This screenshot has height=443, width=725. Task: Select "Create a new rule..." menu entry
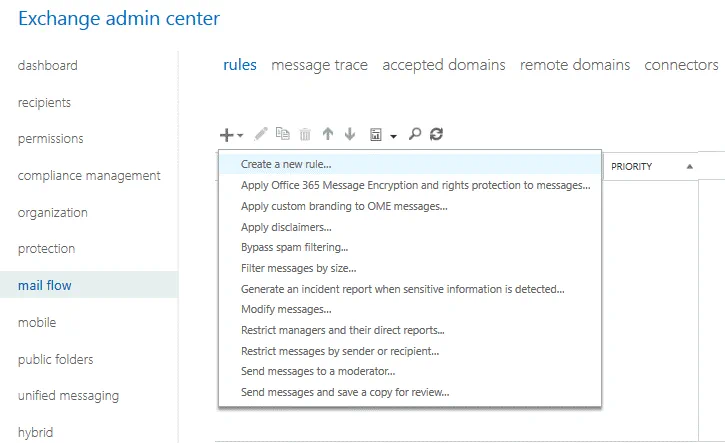(x=286, y=164)
